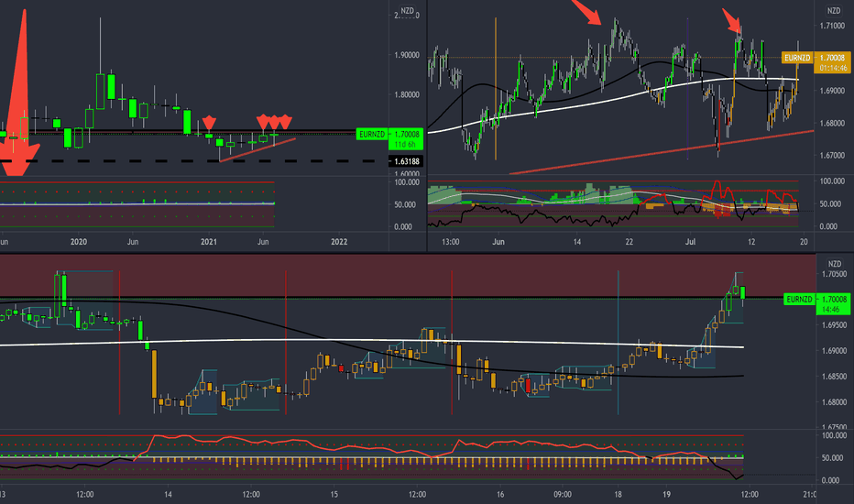Click the green EURNZD label beside '11d 6h'
Image resolution: width=854 pixels, height=504 pixels.
click(x=371, y=134)
